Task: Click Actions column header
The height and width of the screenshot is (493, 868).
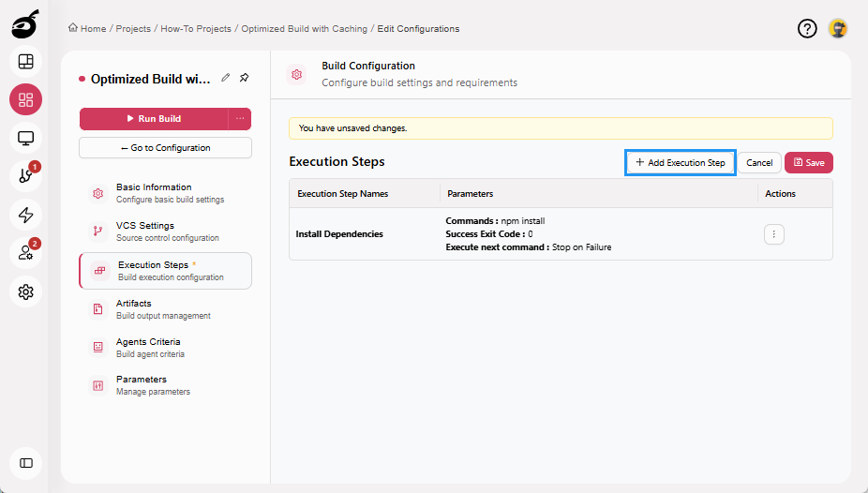Action: click(x=780, y=194)
